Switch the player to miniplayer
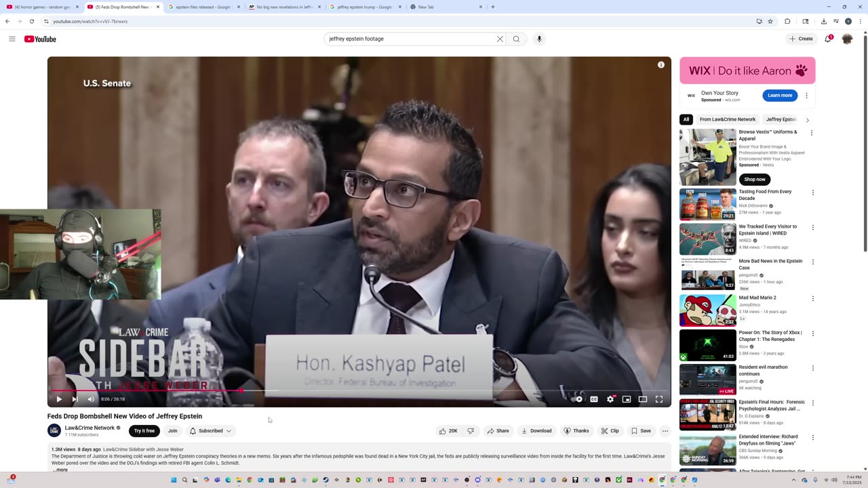The image size is (868, 488). click(627, 399)
